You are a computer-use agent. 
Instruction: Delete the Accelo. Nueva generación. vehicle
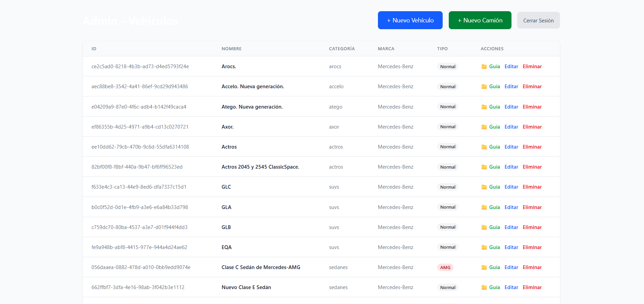532,87
